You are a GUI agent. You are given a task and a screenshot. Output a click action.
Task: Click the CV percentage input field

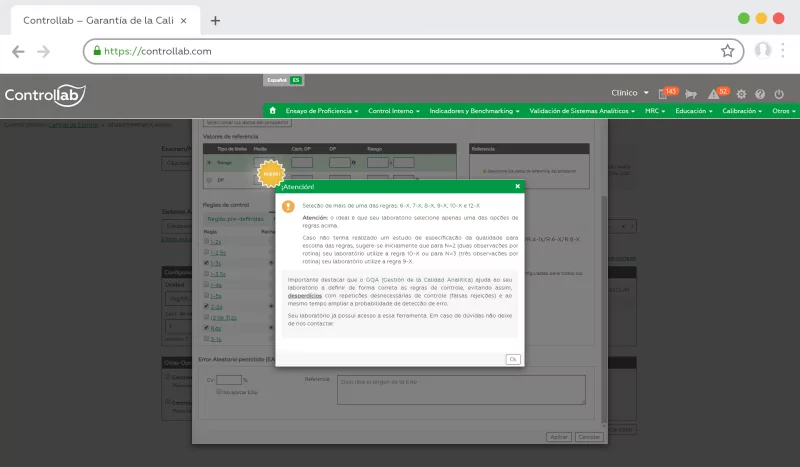pos(229,380)
